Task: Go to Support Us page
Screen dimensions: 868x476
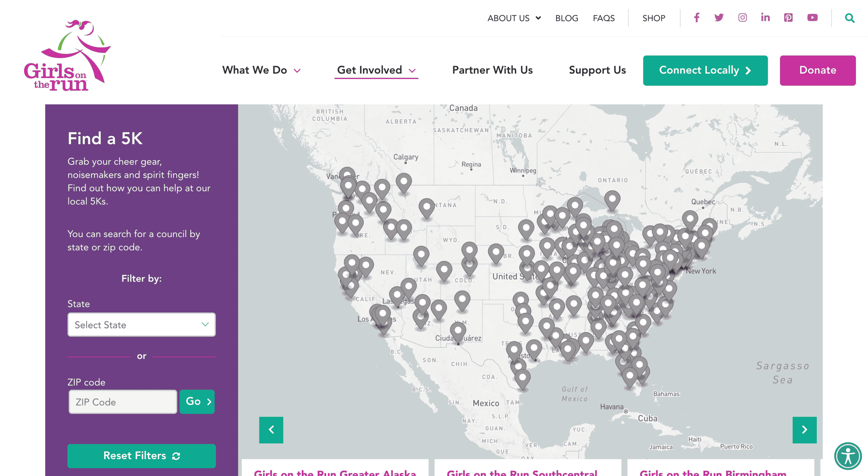Action: (597, 70)
